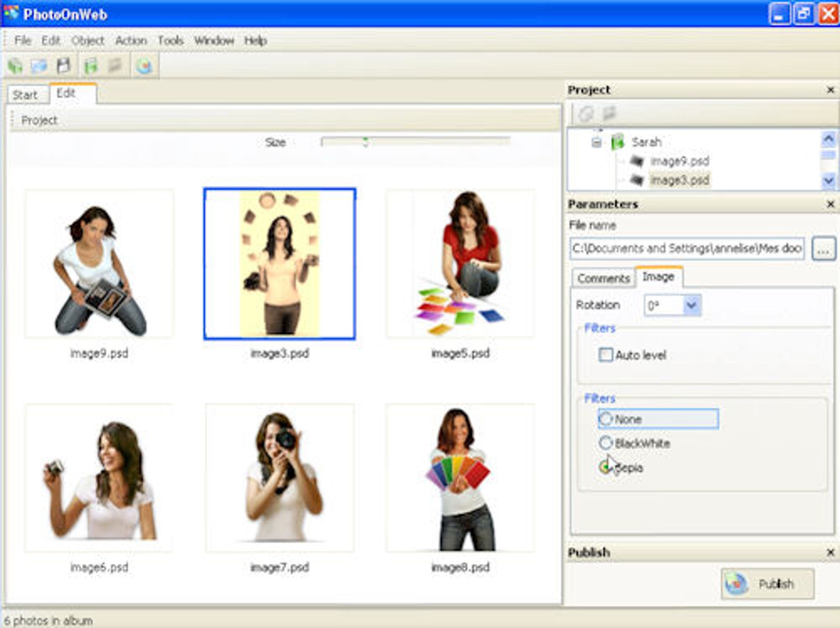Select the image5.psd thumbnail
Screen dimensions: 840x628
(460, 264)
